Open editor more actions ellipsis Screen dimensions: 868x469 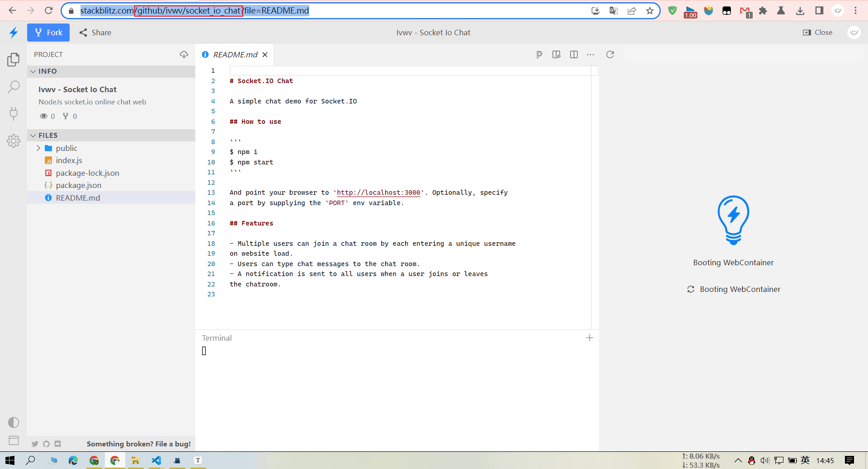coord(590,55)
